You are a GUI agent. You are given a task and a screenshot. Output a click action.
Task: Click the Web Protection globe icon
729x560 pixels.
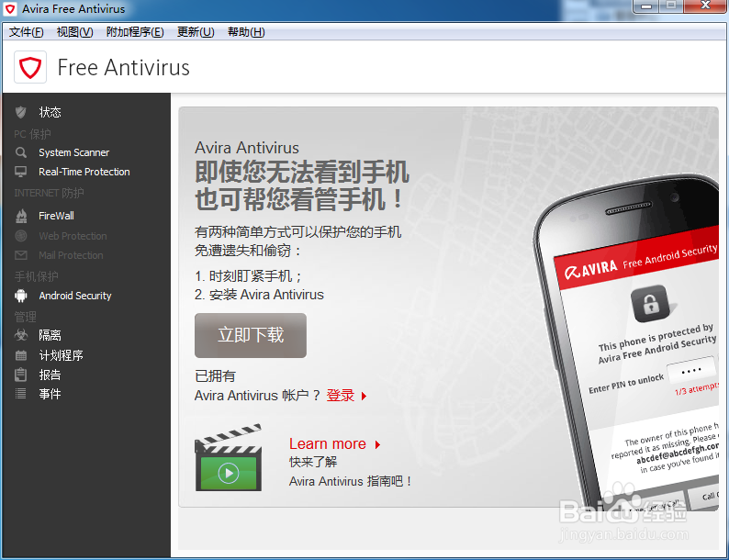click(21, 236)
